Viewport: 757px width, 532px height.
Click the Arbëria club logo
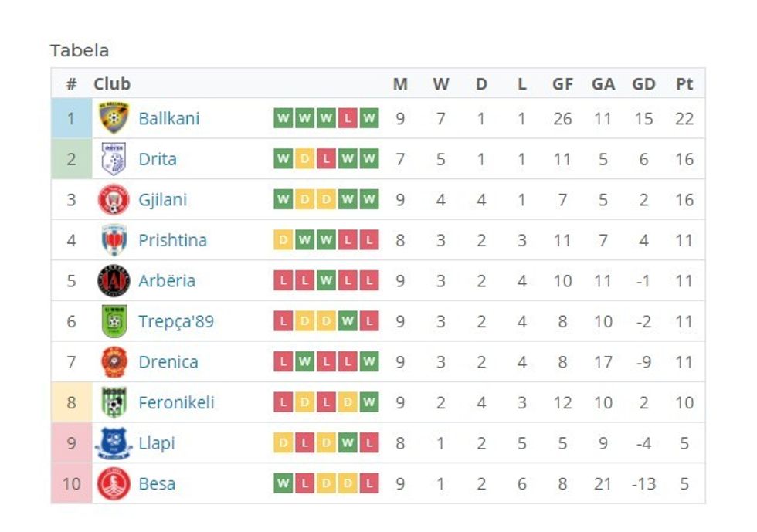pyautogui.click(x=114, y=281)
